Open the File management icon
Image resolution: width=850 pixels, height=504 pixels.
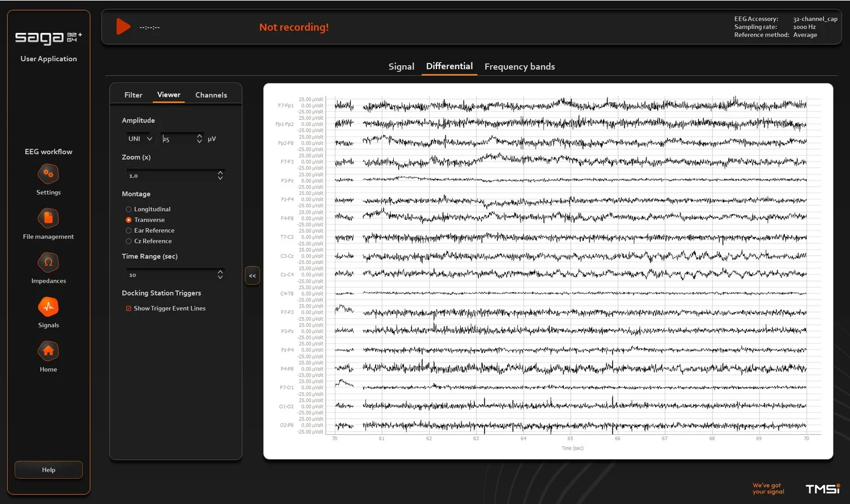pyautogui.click(x=48, y=218)
